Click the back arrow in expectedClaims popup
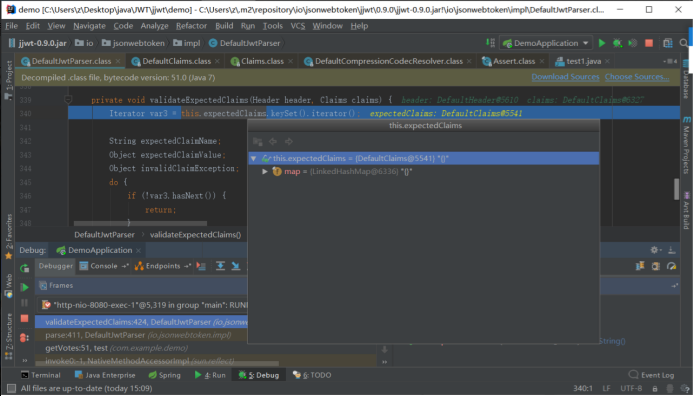693x396 pixels. pos(273,141)
